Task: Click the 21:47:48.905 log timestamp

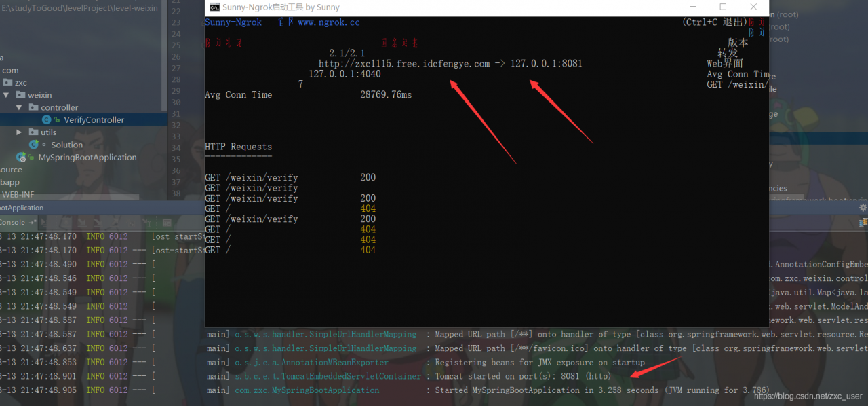Action: (48, 390)
